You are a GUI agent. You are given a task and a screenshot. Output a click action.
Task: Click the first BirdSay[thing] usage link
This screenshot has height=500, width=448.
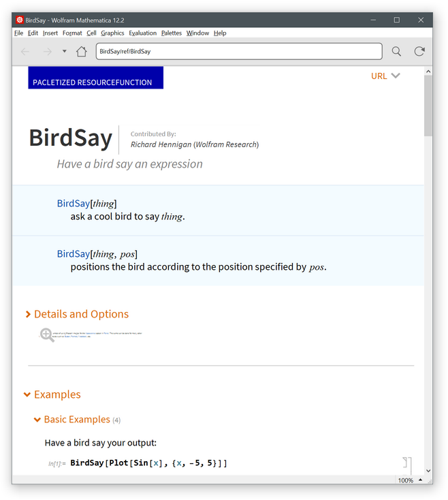pos(74,204)
